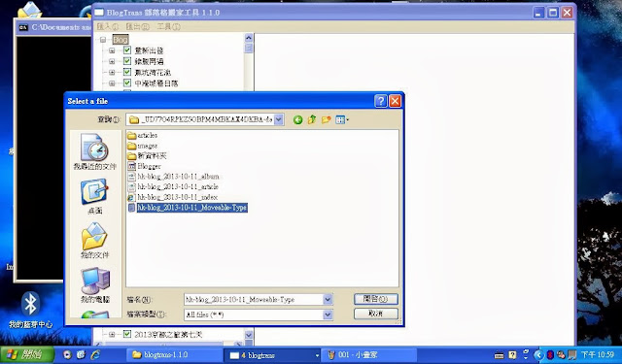Select the third folder with the Chinese name
Viewport: 622px width, 364px height.
147,156
